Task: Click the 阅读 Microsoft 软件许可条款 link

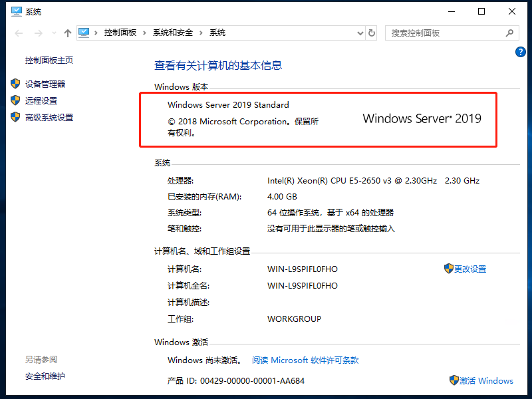Action: pyautogui.click(x=305, y=360)
